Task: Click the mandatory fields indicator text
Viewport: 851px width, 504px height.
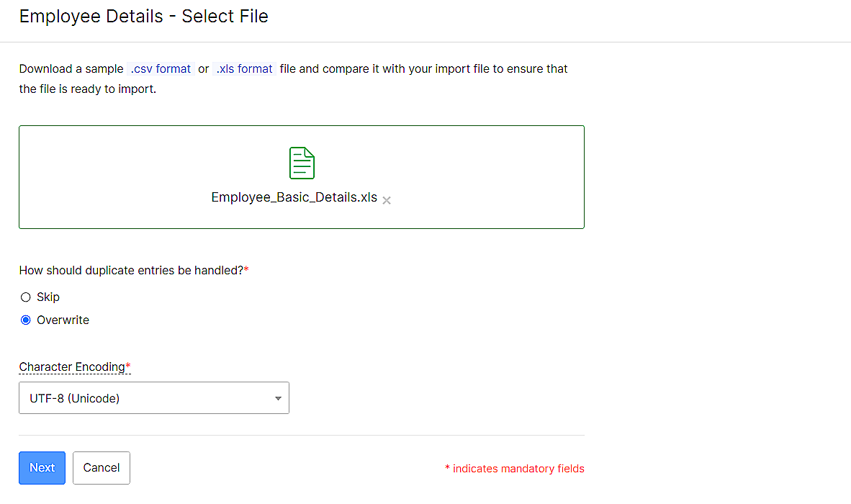Action: click(x=515, y=468)
